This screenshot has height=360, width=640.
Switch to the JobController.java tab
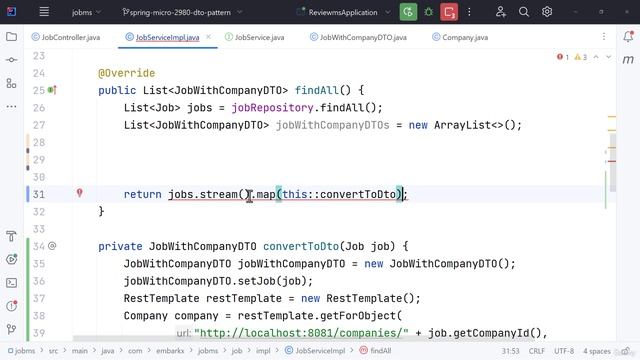click(66, 37)
